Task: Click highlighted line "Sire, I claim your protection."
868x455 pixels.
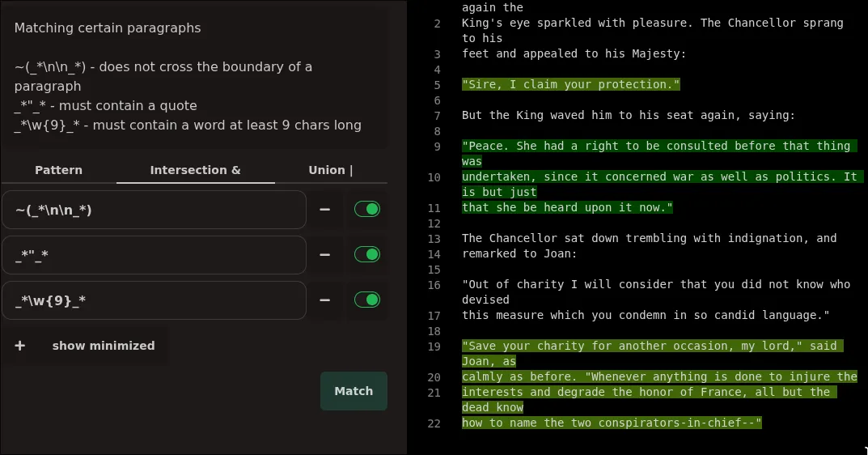Action: [x=571, y=85]
